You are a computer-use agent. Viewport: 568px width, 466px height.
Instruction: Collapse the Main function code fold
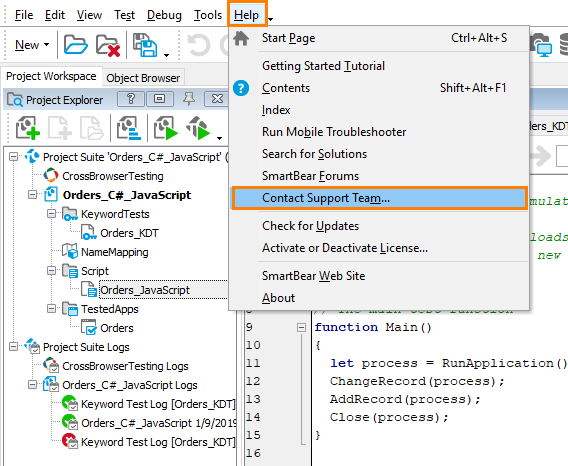point(301,328)
